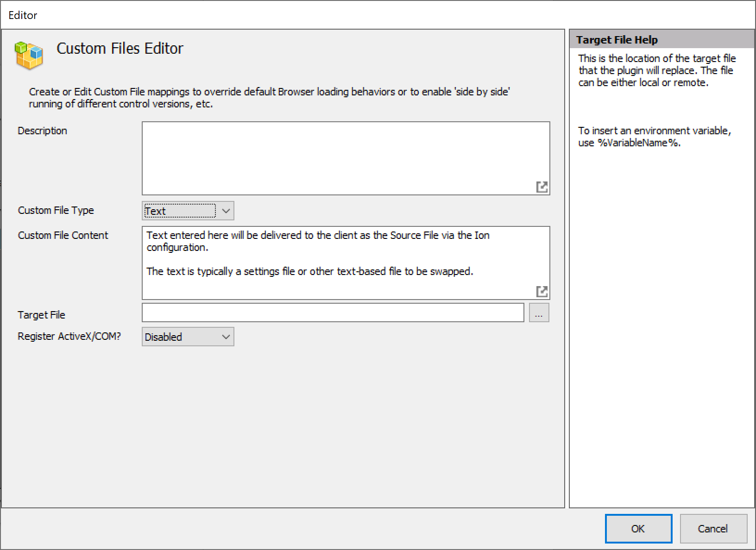Click the Register ActiveX/COM? label
756x550 pixels.
(69, 336)
